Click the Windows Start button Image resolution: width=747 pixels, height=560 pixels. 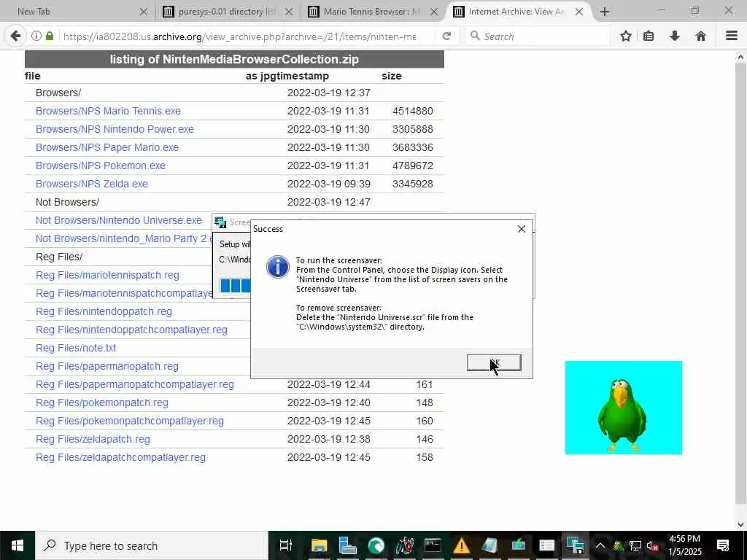18,545
